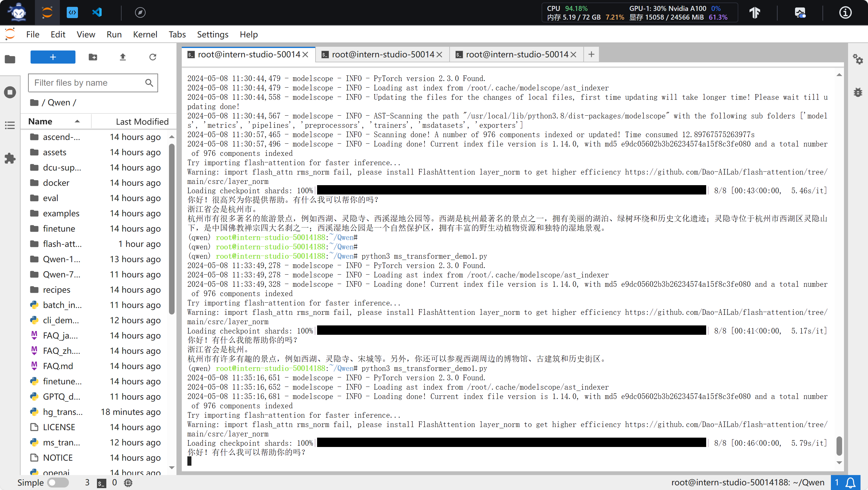Click the notification bell in status bar

click(851, 482)
